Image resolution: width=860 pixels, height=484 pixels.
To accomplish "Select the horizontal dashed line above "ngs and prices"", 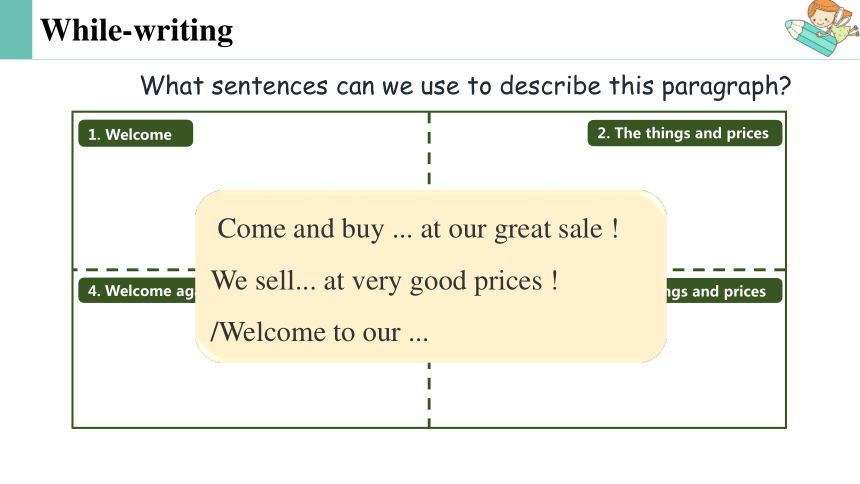I will (726, 269).
